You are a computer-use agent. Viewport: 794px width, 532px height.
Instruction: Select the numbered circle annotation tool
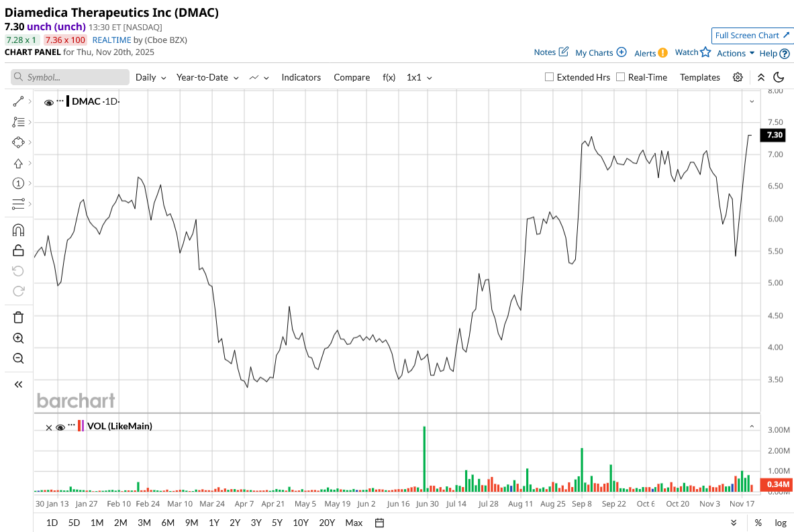pyautogui.click(x=18, y=183)
